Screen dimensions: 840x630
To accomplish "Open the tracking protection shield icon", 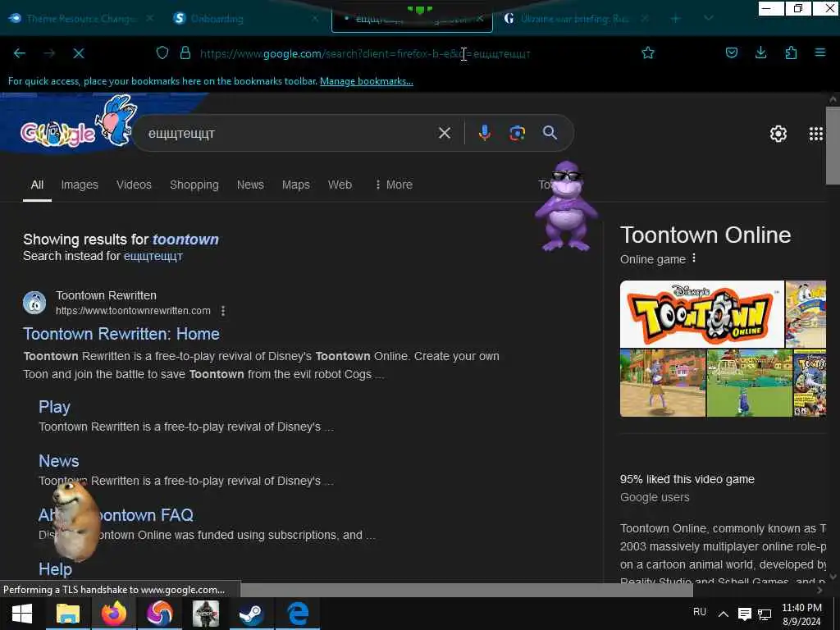I will [x=162, y=52].
